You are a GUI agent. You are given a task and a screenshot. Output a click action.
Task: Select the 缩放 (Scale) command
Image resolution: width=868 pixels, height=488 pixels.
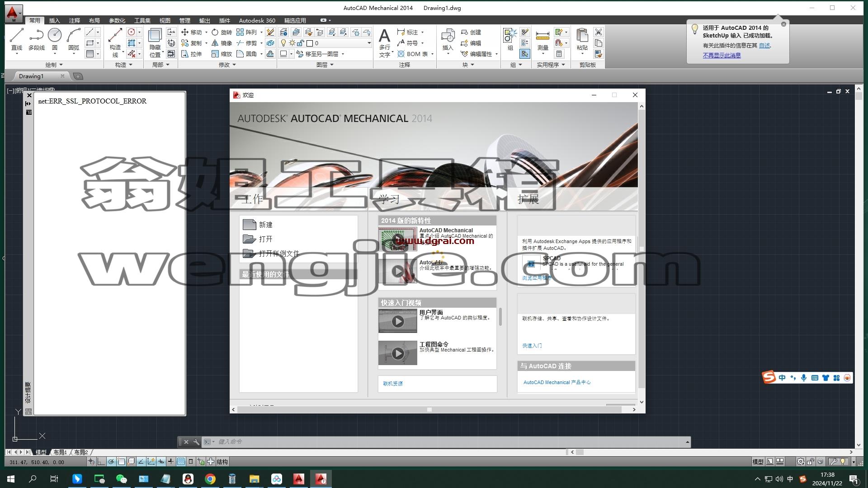[222, 54]
